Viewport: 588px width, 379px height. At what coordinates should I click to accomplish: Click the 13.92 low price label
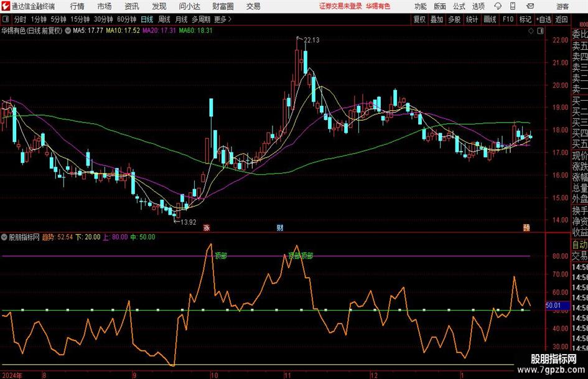tap(189, 222)
